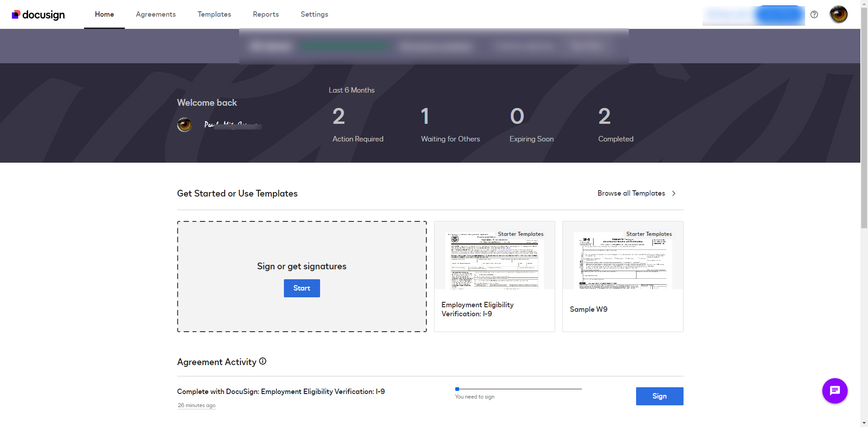The image size is (868, 427).
Task: Open the Complete with DocuSign I-9 agreement
Action: click(x=281, y=392)
